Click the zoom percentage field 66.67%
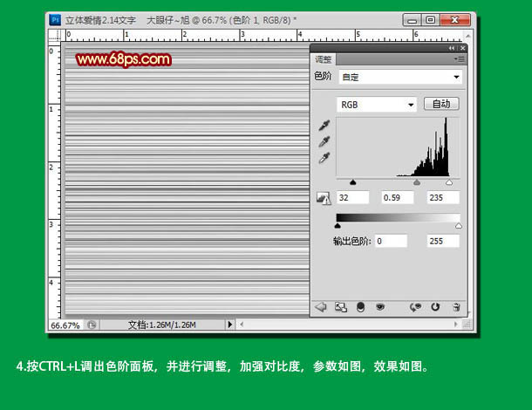The image size is (532, 410). coord(65,325)
